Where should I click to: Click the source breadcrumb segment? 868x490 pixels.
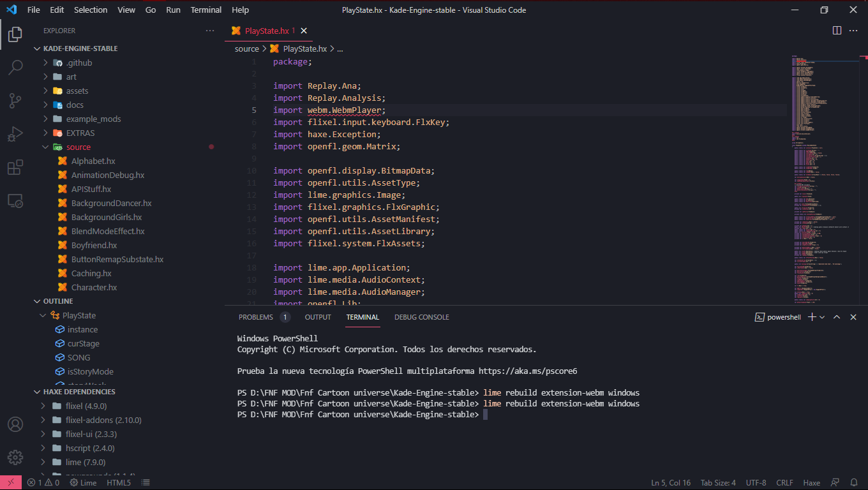click(x=246, y=48)
